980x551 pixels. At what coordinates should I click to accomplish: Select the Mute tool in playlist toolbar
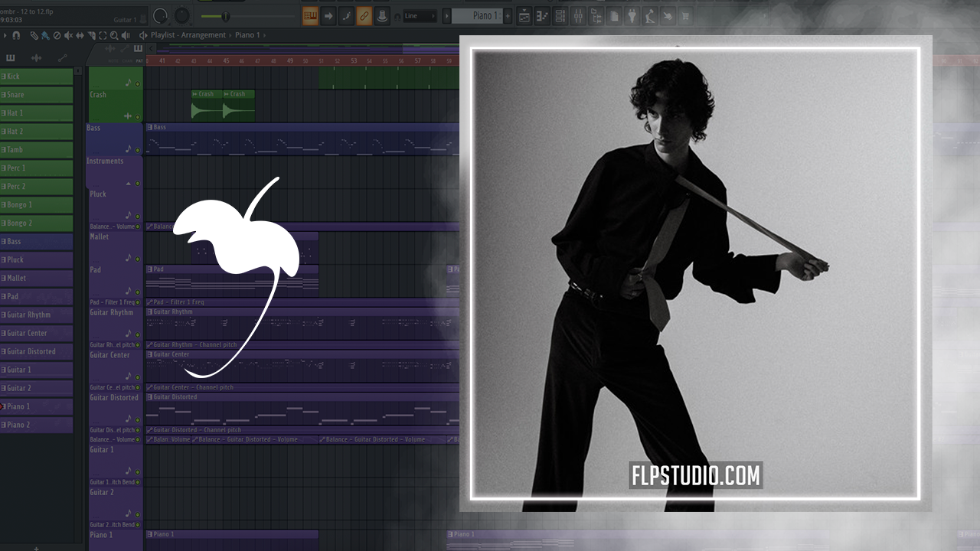pos(68,35)
